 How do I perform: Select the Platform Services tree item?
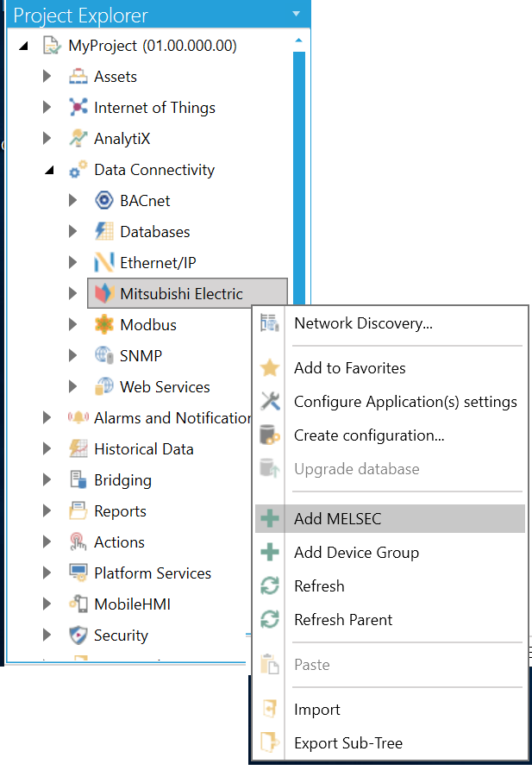pos(153,573)
